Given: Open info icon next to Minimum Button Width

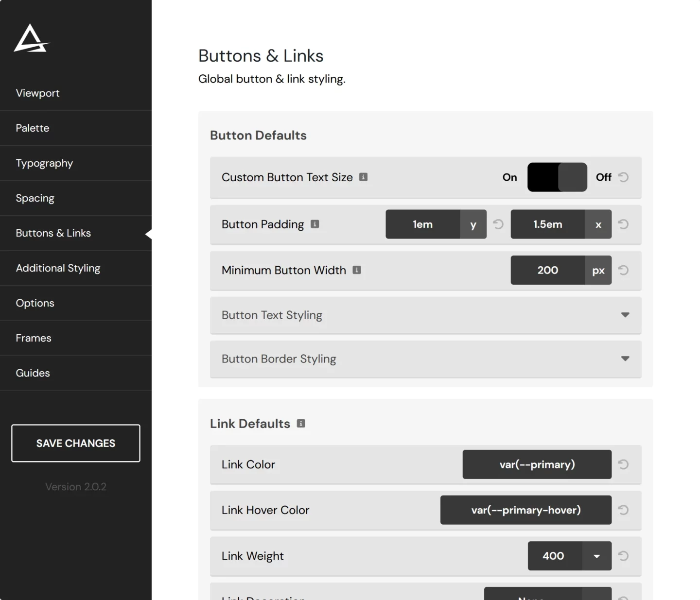Looking at the screenshot, I should [357, 270].
